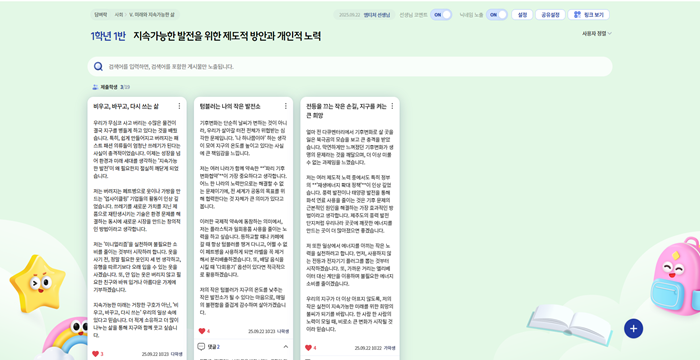700x360 pixels.
Task: Click the board title '지속가능한 발전을 위한 제도적 방안과 개인적 노력'
Action: pyautogui.click(x=227, y=36)
